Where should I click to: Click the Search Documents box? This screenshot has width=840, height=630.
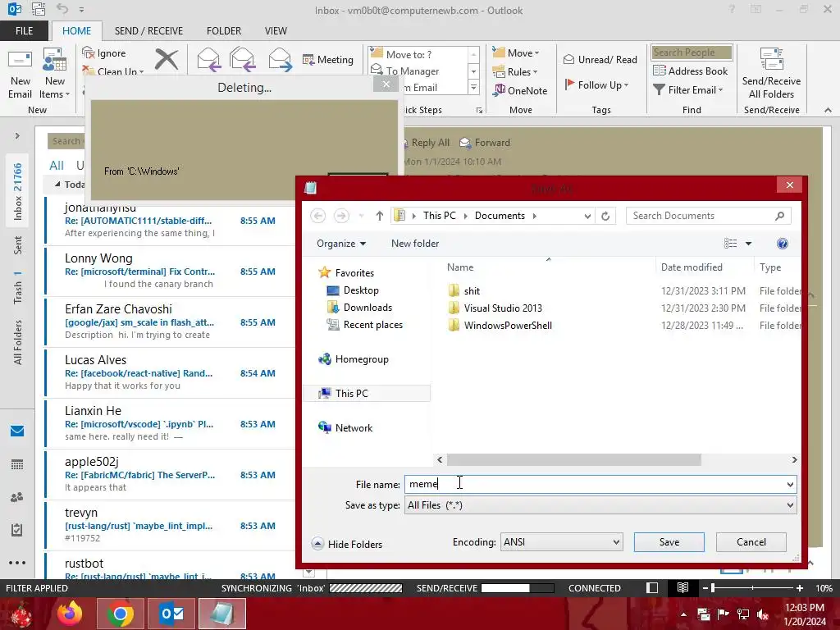pyautogui.click(x=708, y=216)
